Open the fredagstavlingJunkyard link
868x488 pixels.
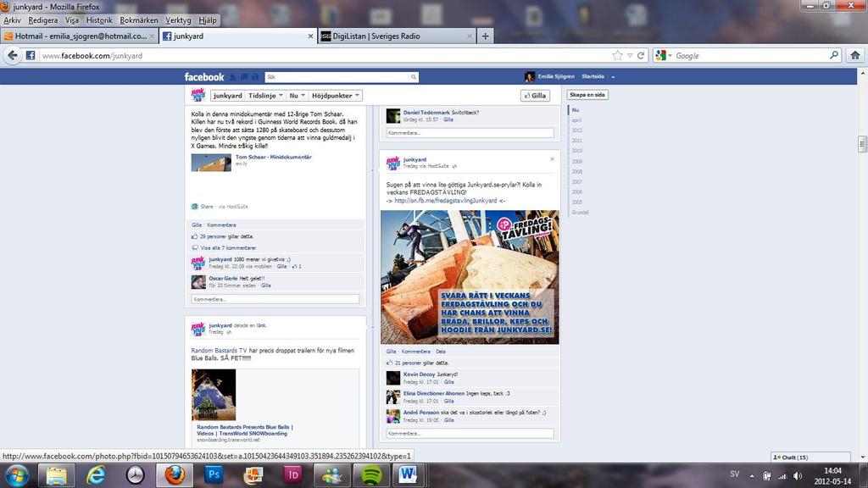click(446, 201)
